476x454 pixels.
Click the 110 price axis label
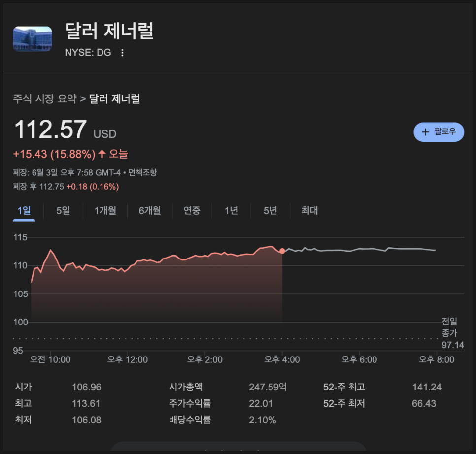tap(20, 266)
